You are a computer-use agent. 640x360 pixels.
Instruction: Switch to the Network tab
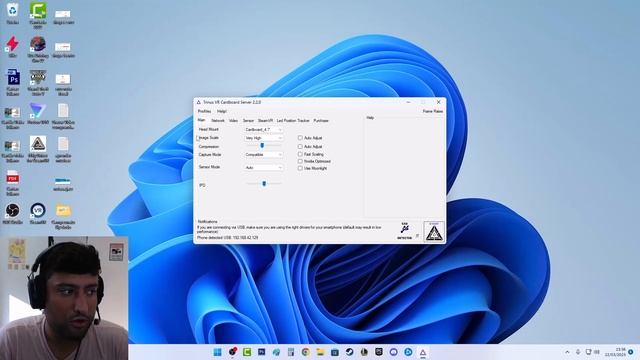(218, 120)
